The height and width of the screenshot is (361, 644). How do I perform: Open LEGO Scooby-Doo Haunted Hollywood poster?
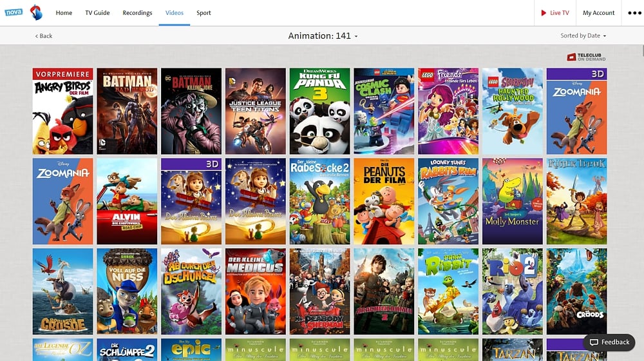coord(513,111)
